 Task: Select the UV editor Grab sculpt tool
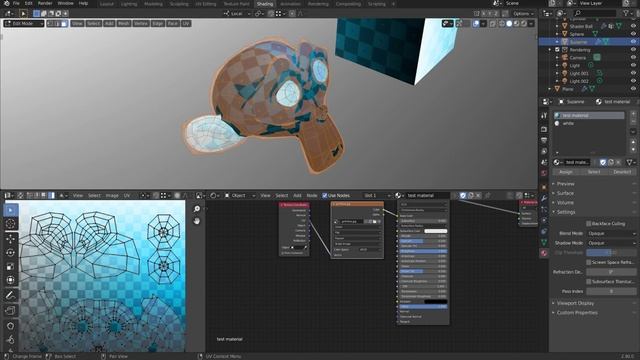11,326
